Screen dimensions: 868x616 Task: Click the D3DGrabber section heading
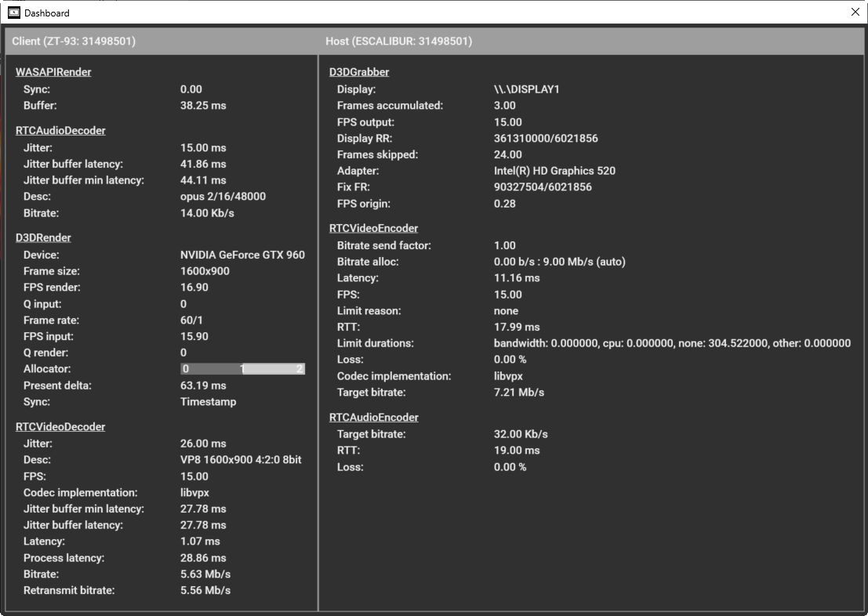(359, 72)
